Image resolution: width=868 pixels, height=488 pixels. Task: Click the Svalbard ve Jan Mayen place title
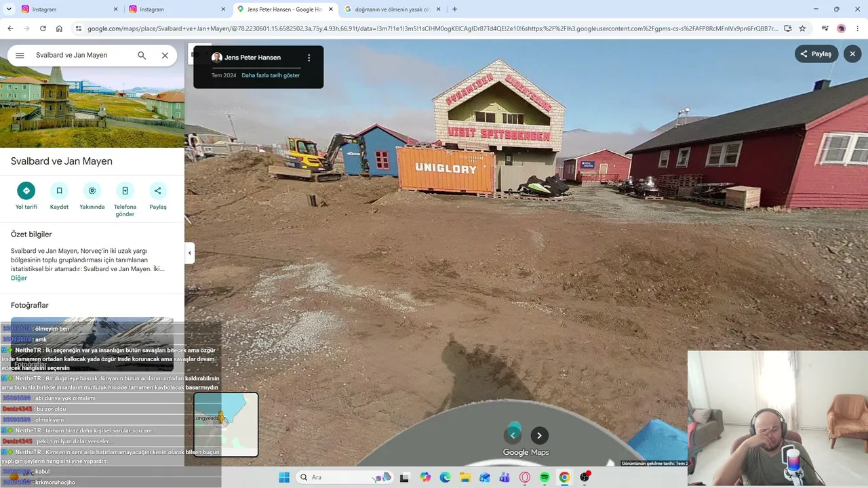click(x=62, y=161)
